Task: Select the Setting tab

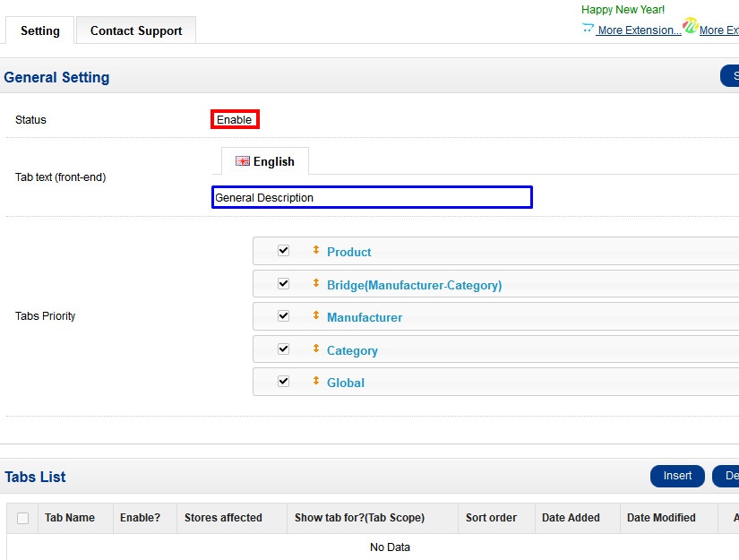Action: click(x=40, y=30)
